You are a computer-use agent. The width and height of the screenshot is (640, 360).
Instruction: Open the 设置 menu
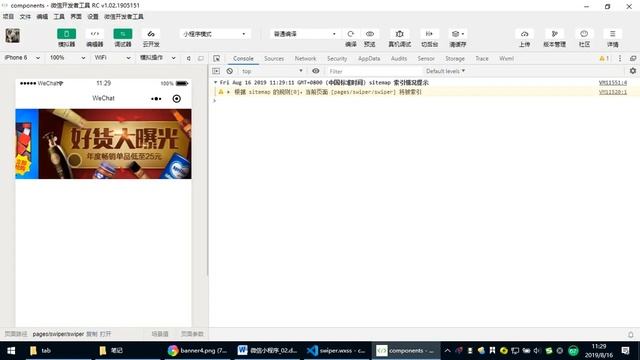[x=93, y=17]
